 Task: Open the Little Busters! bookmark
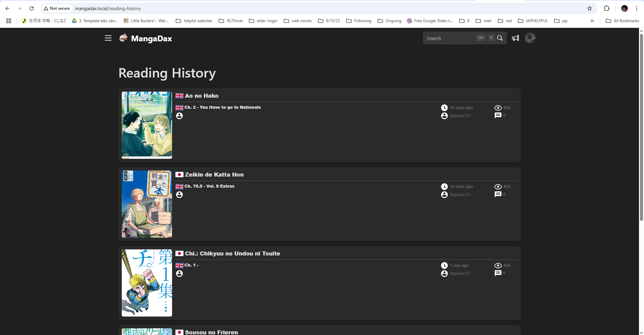coord(146,21)
